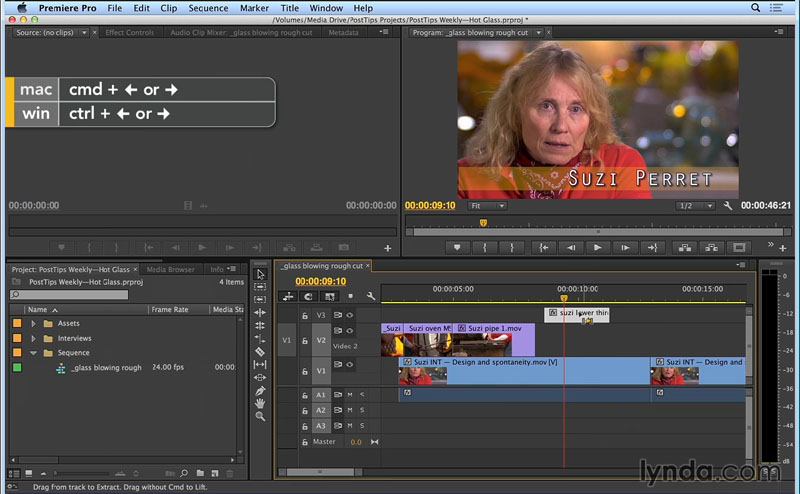This screenshot has height=494, width=800.
Task: Switch to the Metadata tab
Action: pos(343,32)
